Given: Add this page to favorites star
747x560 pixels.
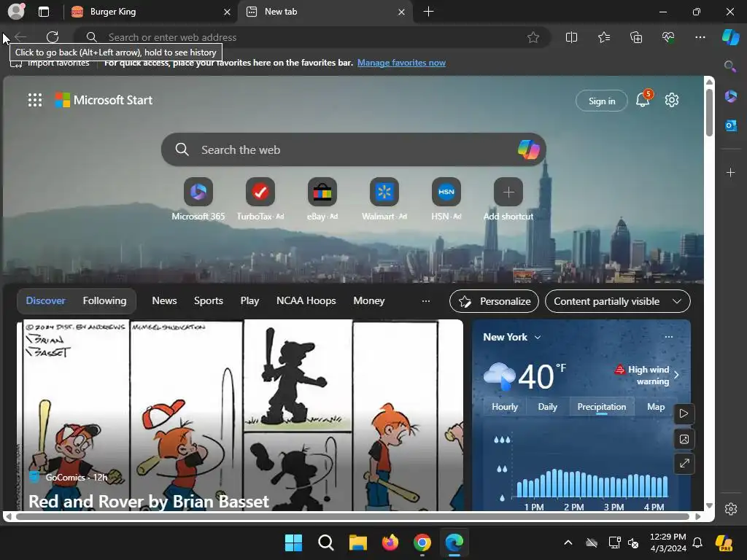Looking at the screenshot, I should (533, 37).
